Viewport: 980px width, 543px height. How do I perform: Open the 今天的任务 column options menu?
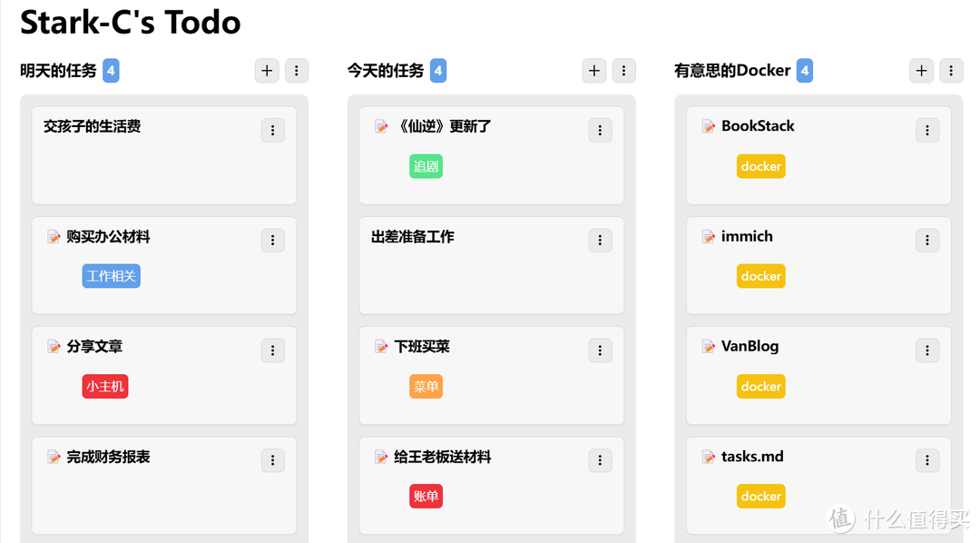pos(624,71)
